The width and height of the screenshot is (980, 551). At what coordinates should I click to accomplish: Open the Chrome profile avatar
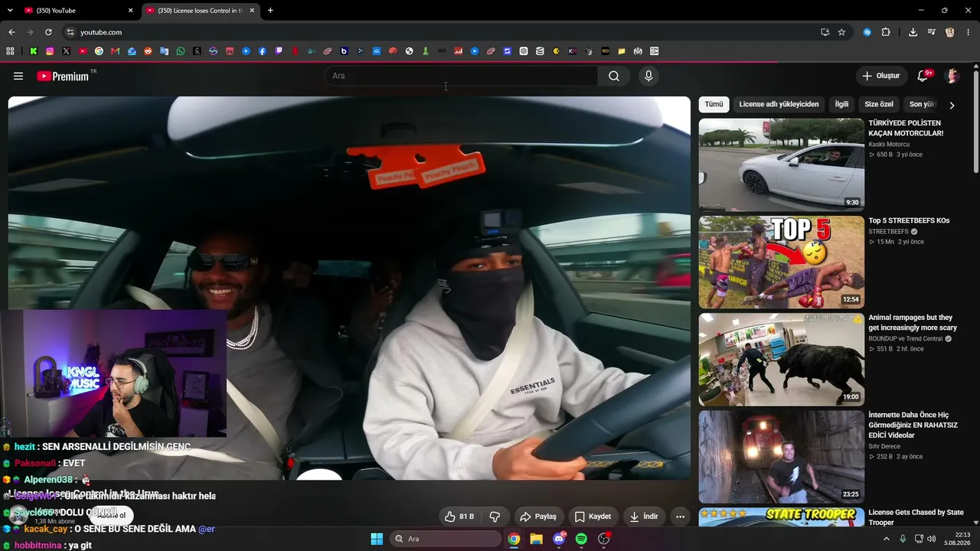point(950,32)
